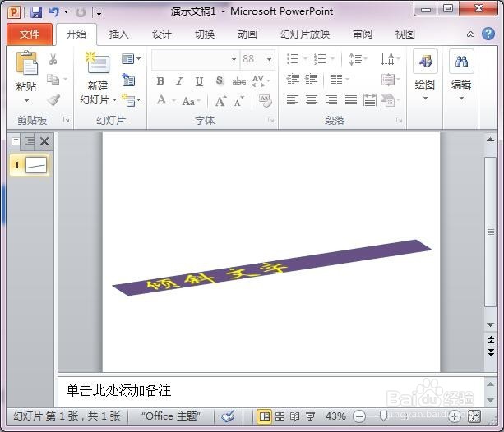Undo the last action
504x432 pixels.
tap(54, 12)
